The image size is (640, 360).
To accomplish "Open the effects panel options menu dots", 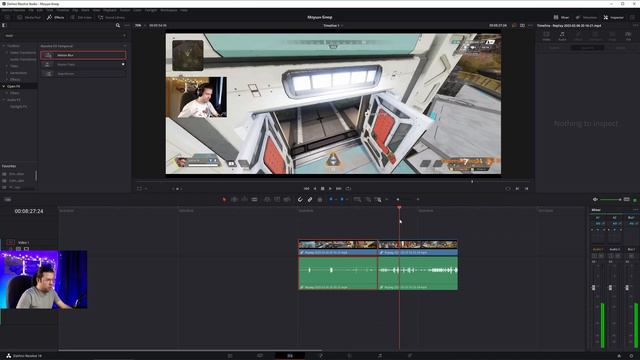I will [x=127, y=25].
